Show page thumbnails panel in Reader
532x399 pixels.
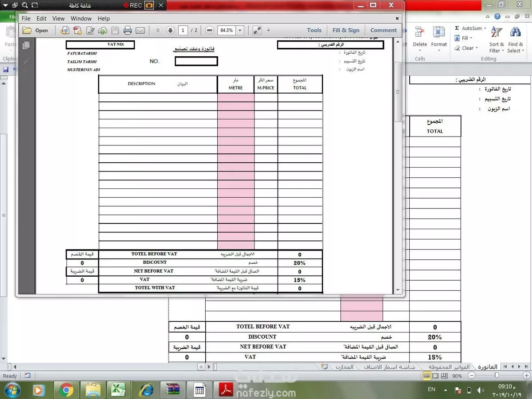click(26, 45)
